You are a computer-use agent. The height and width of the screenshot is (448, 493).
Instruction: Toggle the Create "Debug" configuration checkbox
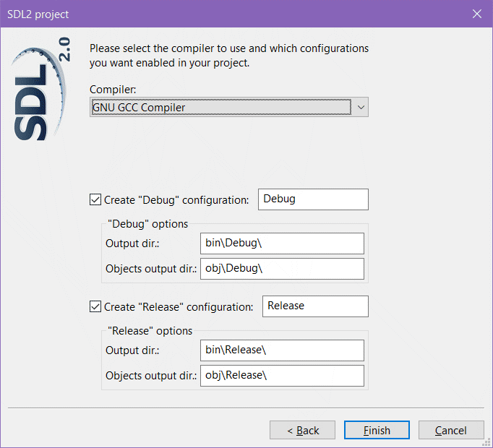click(x=95, y=199)
